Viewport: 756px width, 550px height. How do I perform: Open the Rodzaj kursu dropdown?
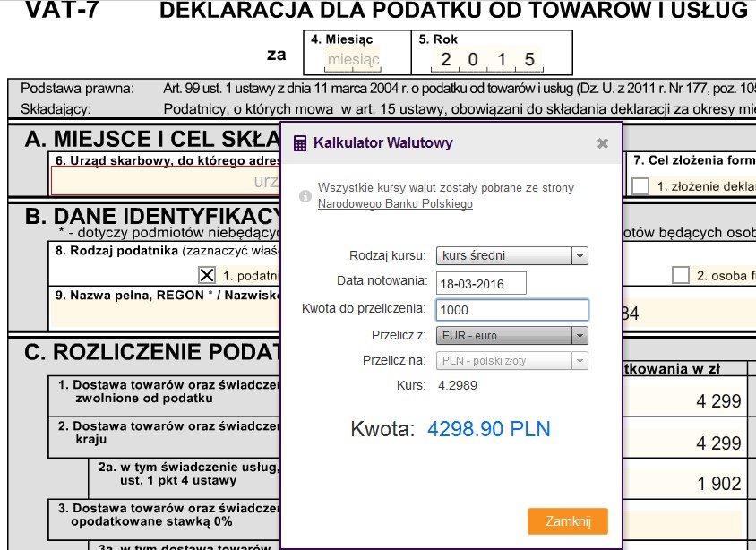coord(512,255)
